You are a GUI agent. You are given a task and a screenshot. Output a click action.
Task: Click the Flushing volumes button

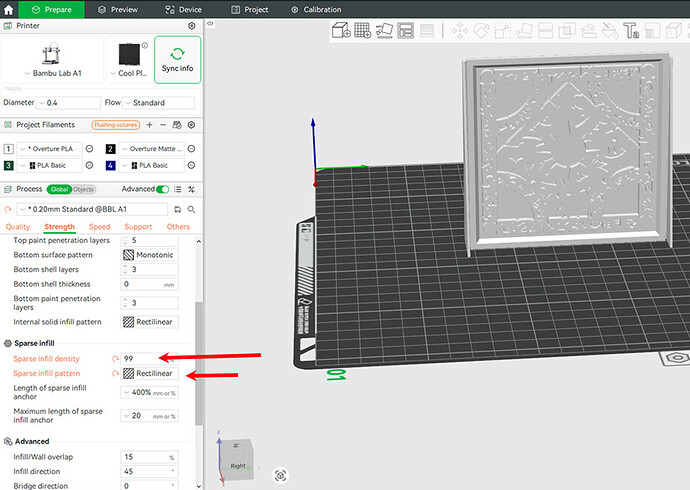pyautogui.click(x=116, y=125)
